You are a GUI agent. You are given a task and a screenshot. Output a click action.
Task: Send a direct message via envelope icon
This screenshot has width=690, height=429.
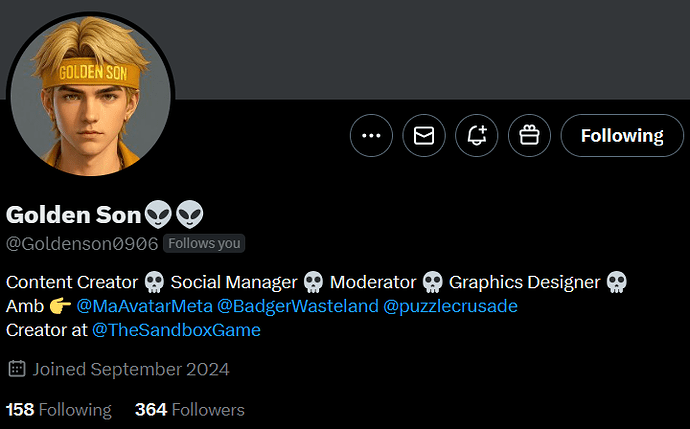point(424,136)
